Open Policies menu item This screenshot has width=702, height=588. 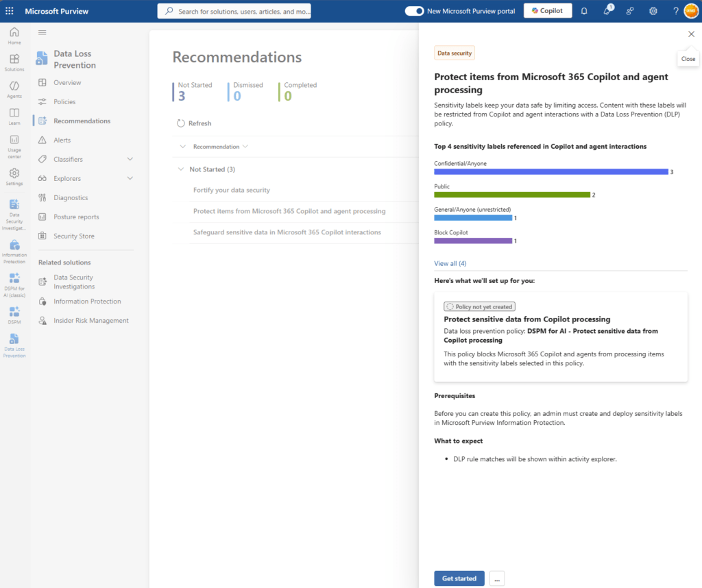pyautogui.click(x=64, y=101)
